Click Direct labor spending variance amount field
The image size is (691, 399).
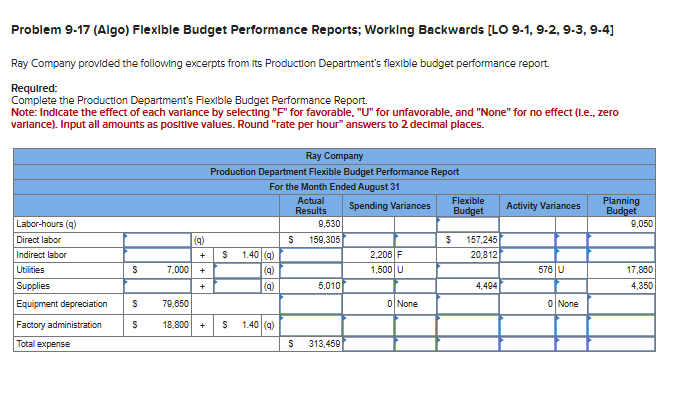(368, 240)
